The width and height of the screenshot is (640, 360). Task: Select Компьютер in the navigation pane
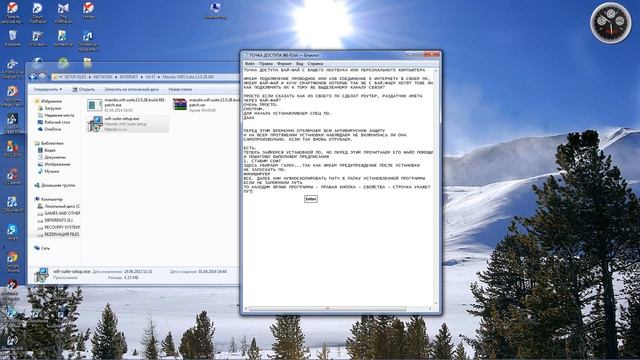pos(49,199)
